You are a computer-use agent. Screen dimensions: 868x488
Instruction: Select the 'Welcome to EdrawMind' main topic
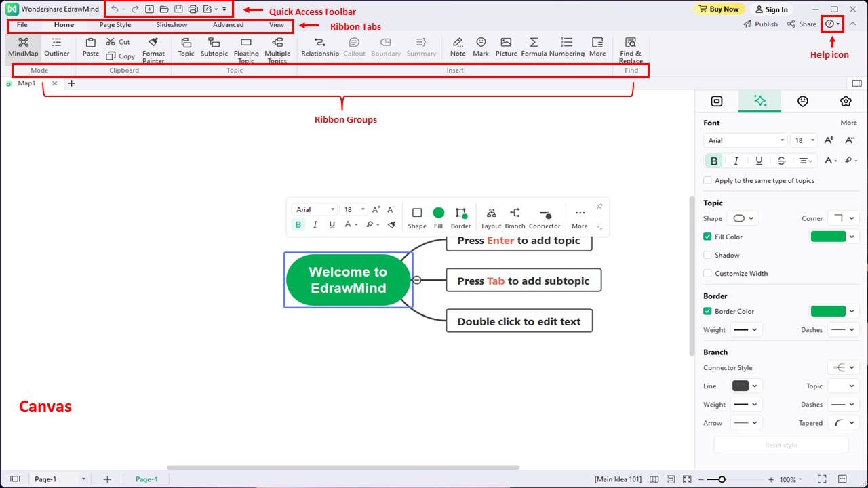348,280
